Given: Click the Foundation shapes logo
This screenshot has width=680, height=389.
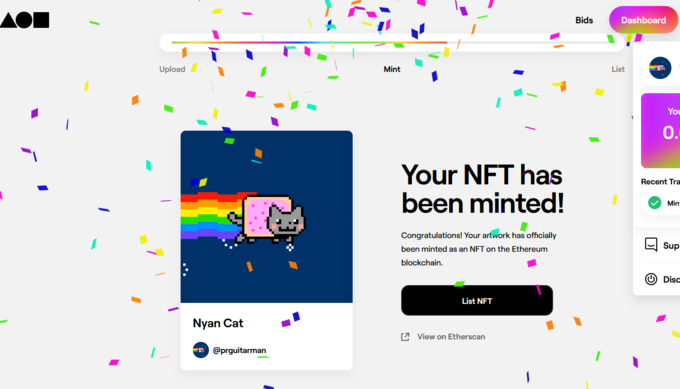Looking at the screenshot, I should (x=25, y=20).
